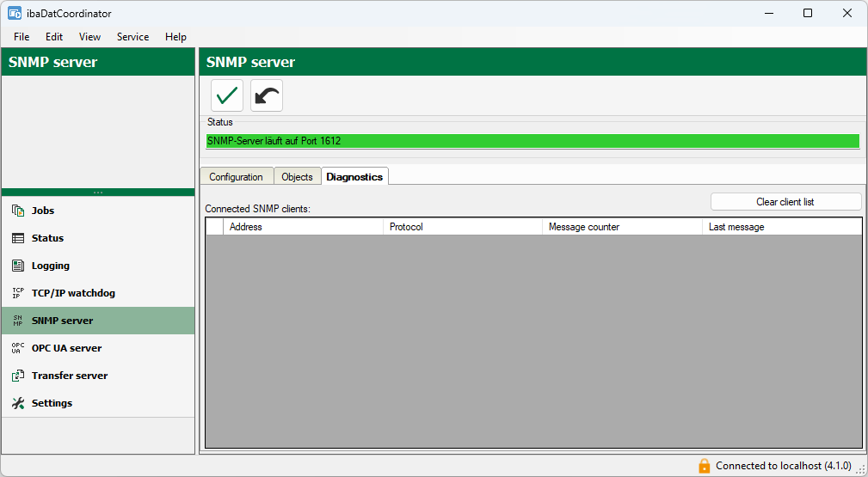Sort by the Address column header
This screenshot has height=477, width=868.
point(303,227)
